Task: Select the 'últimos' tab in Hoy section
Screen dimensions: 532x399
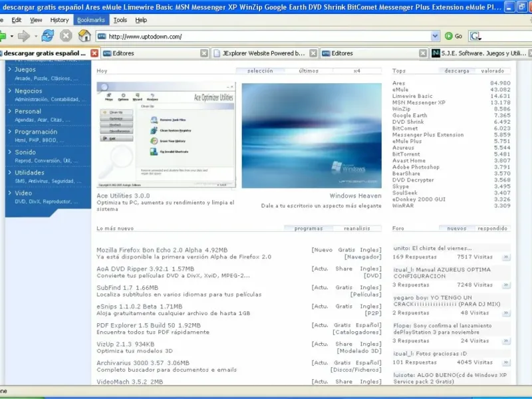Action: 308,70
